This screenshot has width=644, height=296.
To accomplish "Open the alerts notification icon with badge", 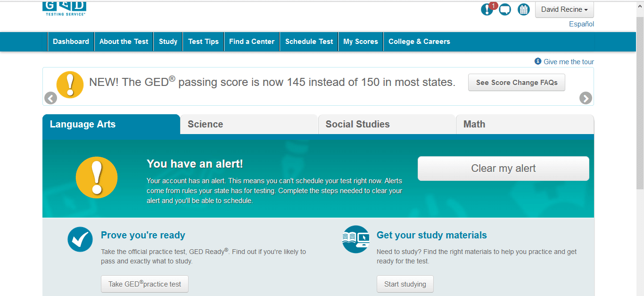I will pyautogui.click(x=488, y=9).
